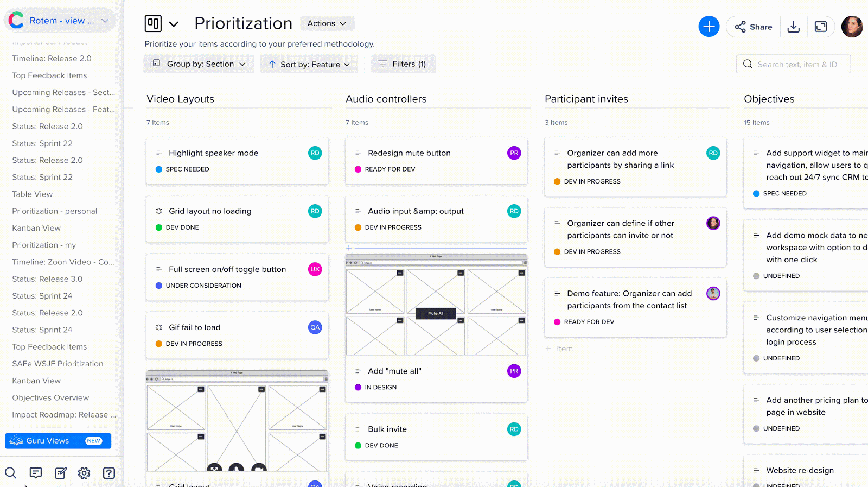868x487 pixels.
Task: Click the blue plus add-item button
Action: coord(709,27)
